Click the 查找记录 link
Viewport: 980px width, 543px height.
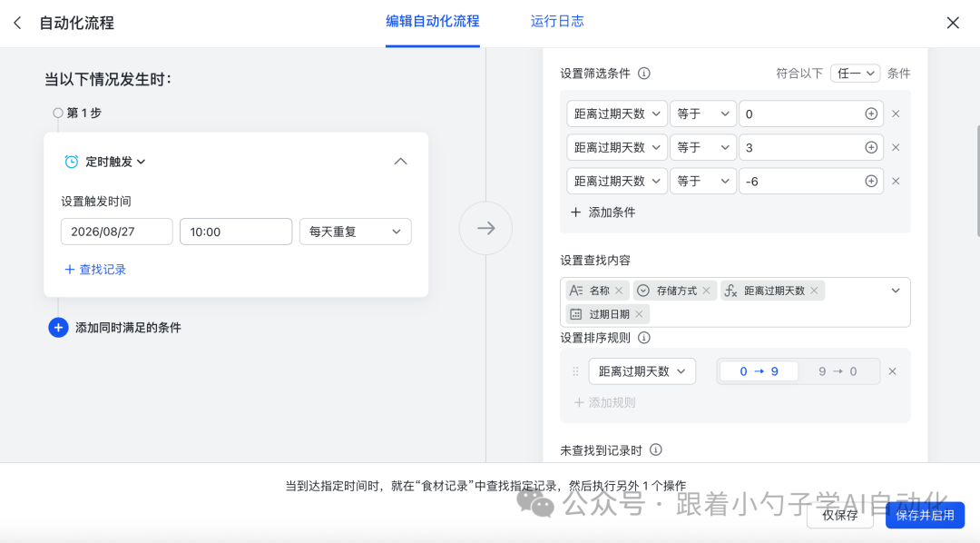95,270
